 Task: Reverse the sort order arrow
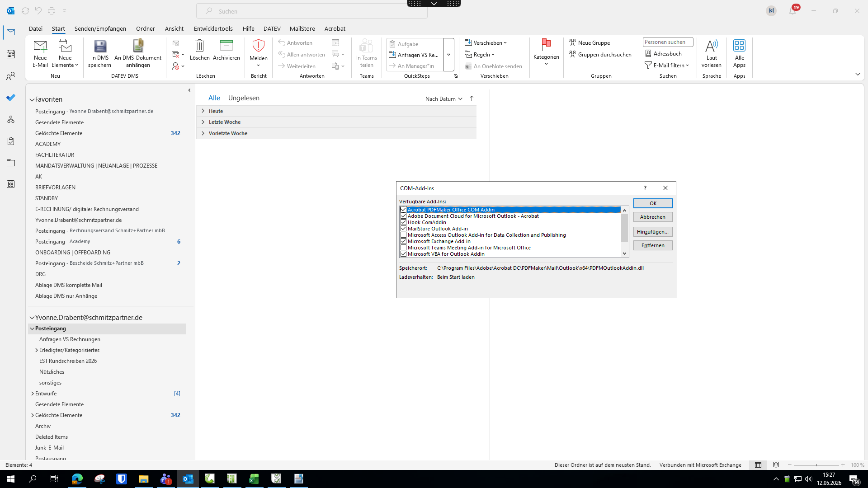pos(472,99)
